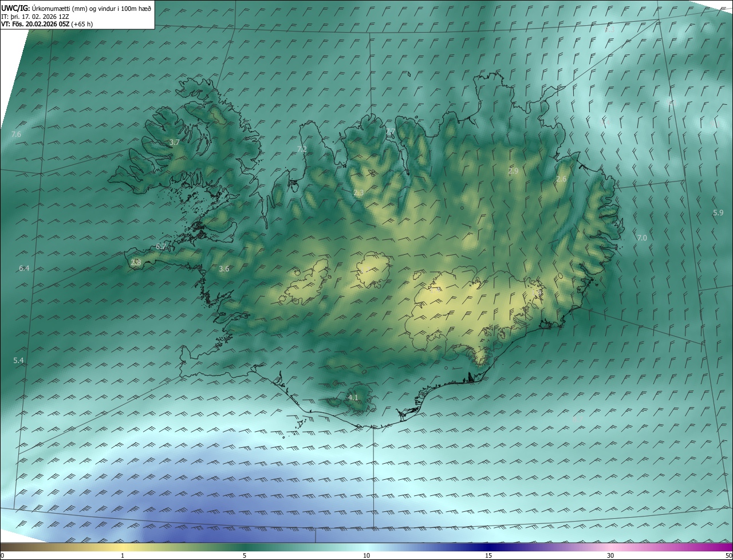The width and height of the screenshot is (733, 560).
Task: Click the offshore value 6.4
Action: click(x=24, y=268)
